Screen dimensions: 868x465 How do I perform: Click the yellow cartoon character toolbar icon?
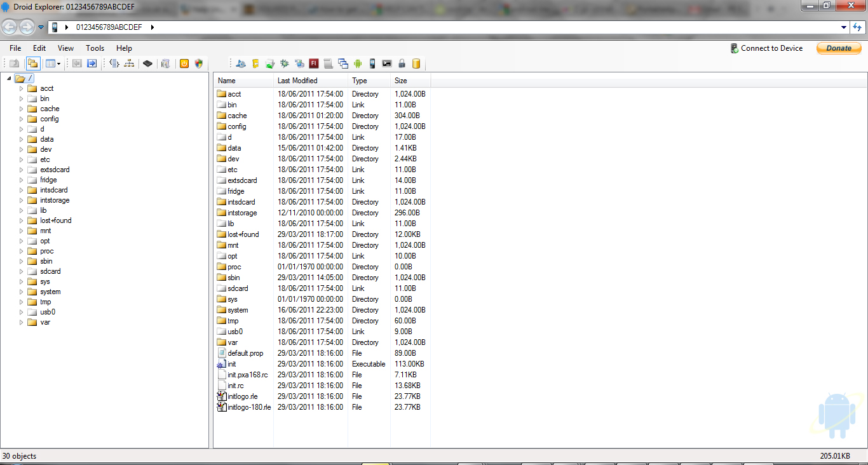coord(255,64)
